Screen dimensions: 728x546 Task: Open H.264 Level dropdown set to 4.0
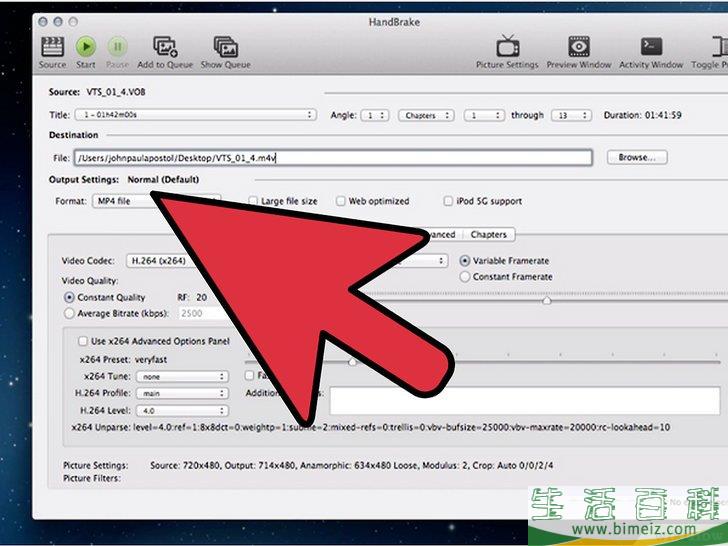(x=182, y=410)
